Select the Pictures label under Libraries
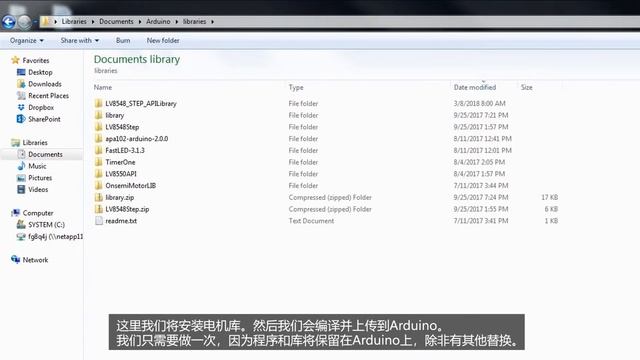Screen dimensions: 640x360 click(x=40, y=178)
